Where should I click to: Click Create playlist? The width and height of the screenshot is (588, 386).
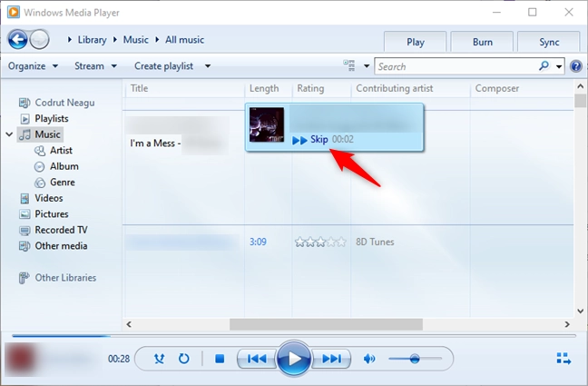[164, 66]
